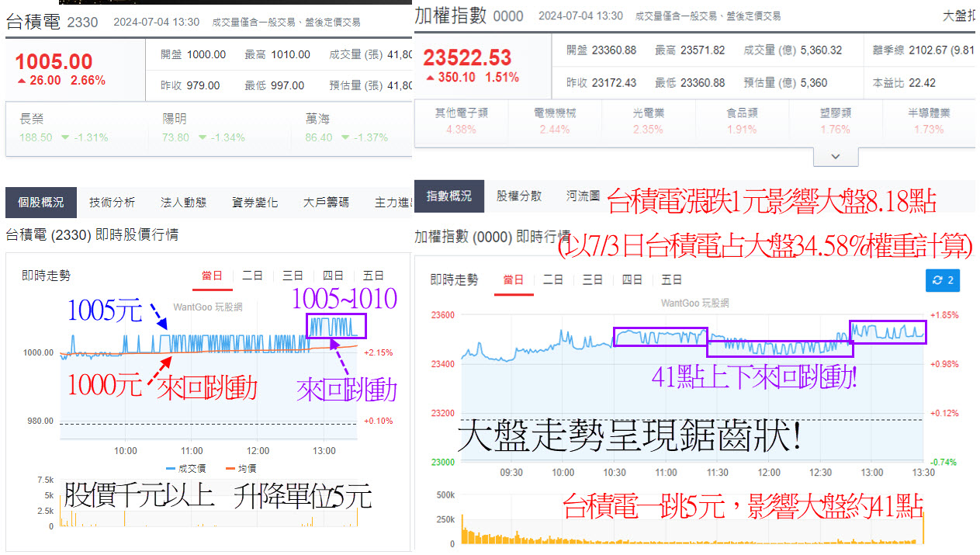Viewport: 980px width, 555px height.
Task: Open the 法人動態 tab
Action: coord(183,201)
